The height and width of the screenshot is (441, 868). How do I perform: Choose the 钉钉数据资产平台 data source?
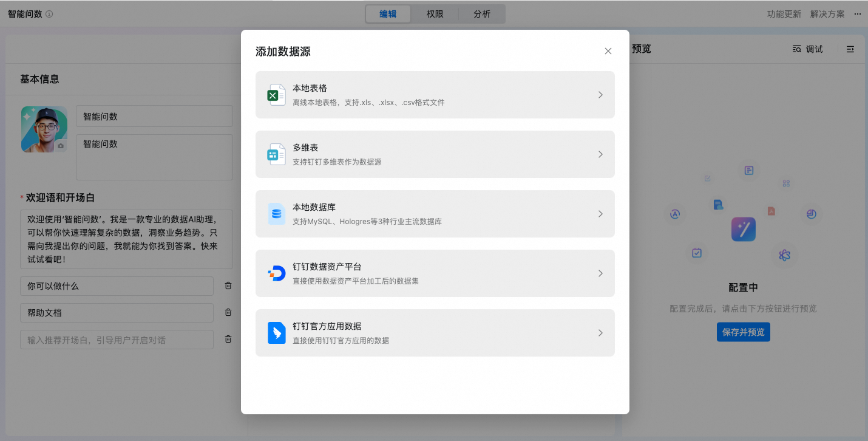[x=435, y=273]
